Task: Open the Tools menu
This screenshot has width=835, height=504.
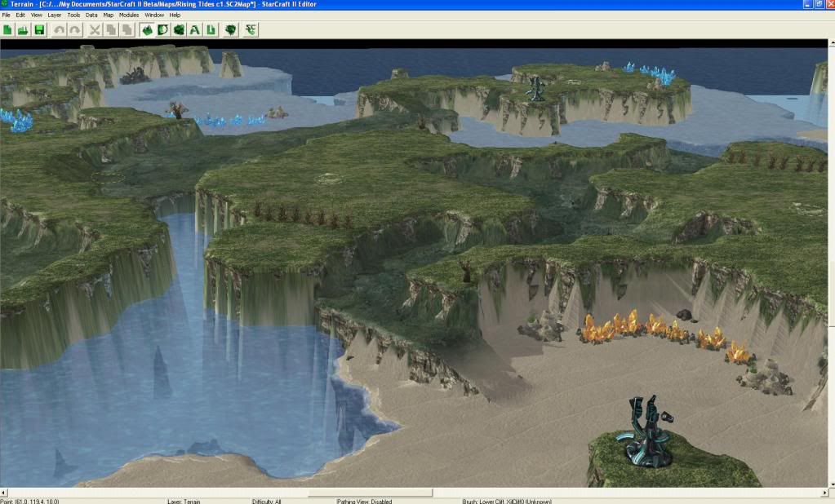Action: click(x=74, y=15)
